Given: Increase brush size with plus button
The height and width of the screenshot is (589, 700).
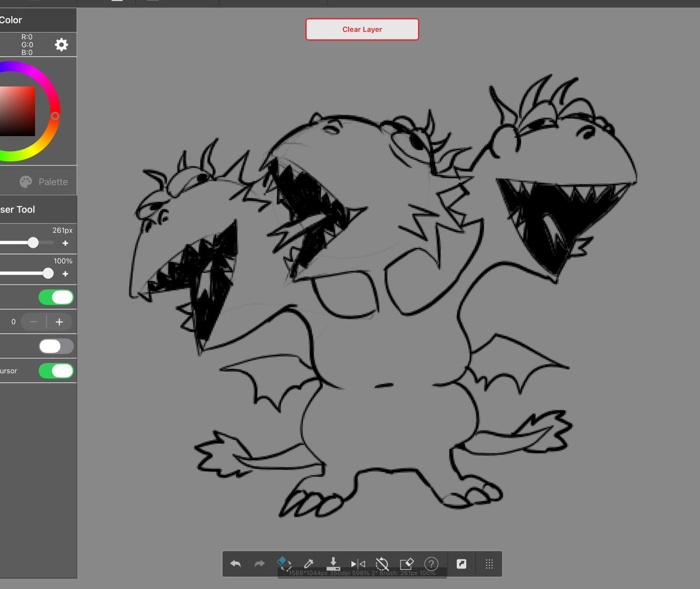Looking at the screenshot, I should 65,243.
